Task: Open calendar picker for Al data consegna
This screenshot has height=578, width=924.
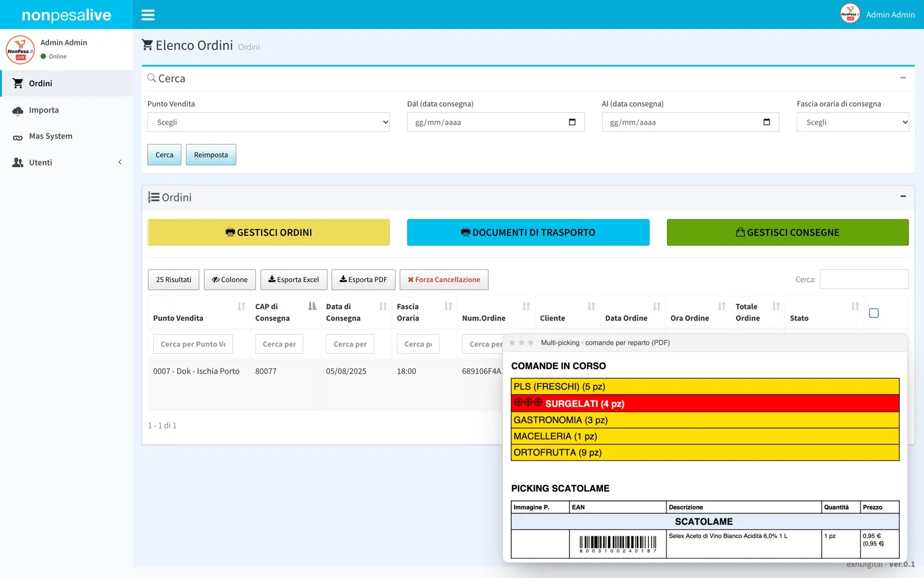Action: (x=767, y=122)
